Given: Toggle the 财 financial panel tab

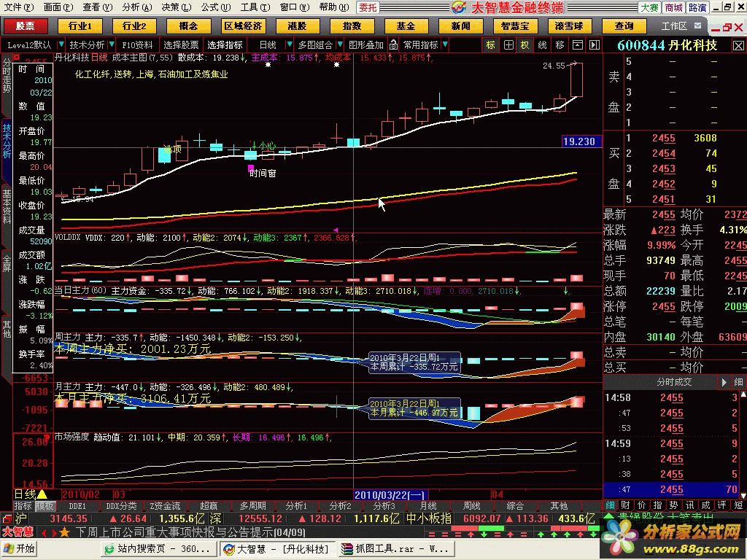Looking at the screenshot, I should tap(625, 505).
